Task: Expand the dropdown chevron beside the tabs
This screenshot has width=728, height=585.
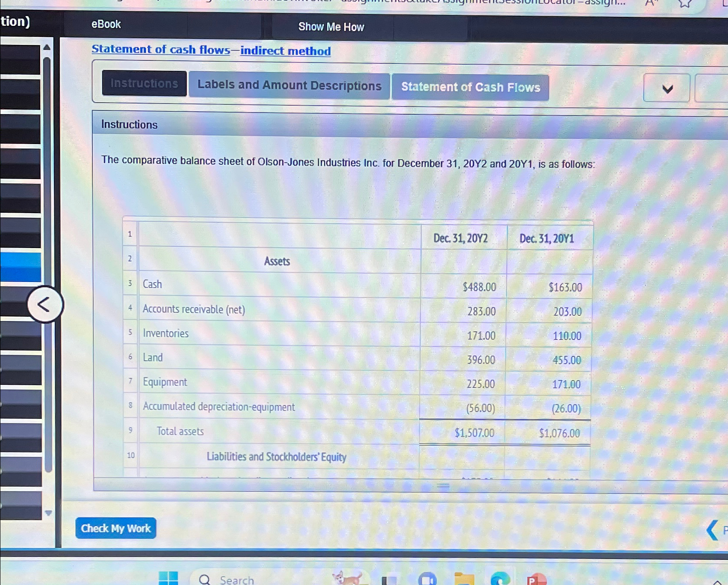Action: tap(667, 89)
